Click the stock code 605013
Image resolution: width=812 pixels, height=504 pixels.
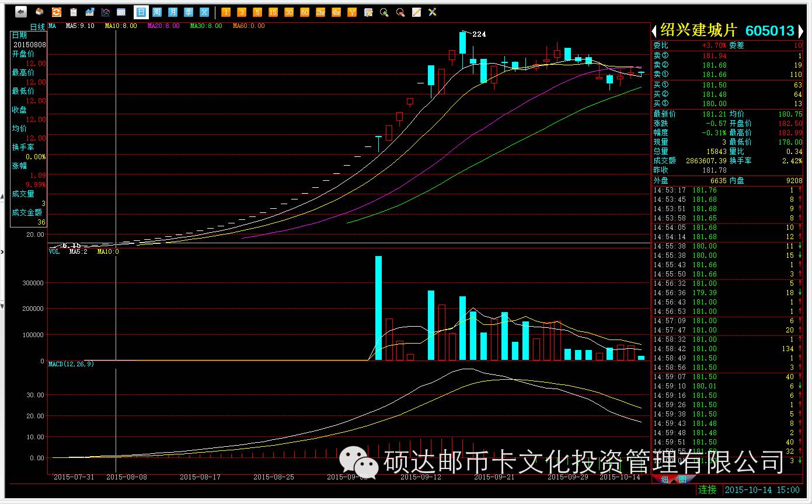click(x=771, y=31)
